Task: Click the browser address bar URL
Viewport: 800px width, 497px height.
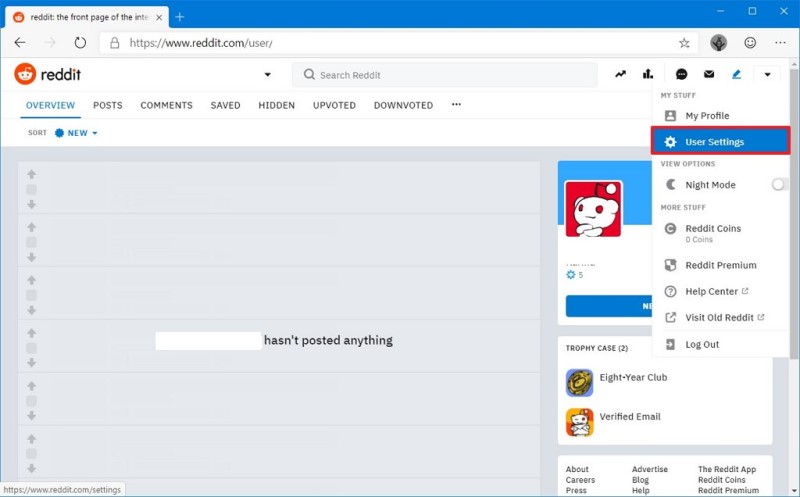Action: tap(201, 43)
